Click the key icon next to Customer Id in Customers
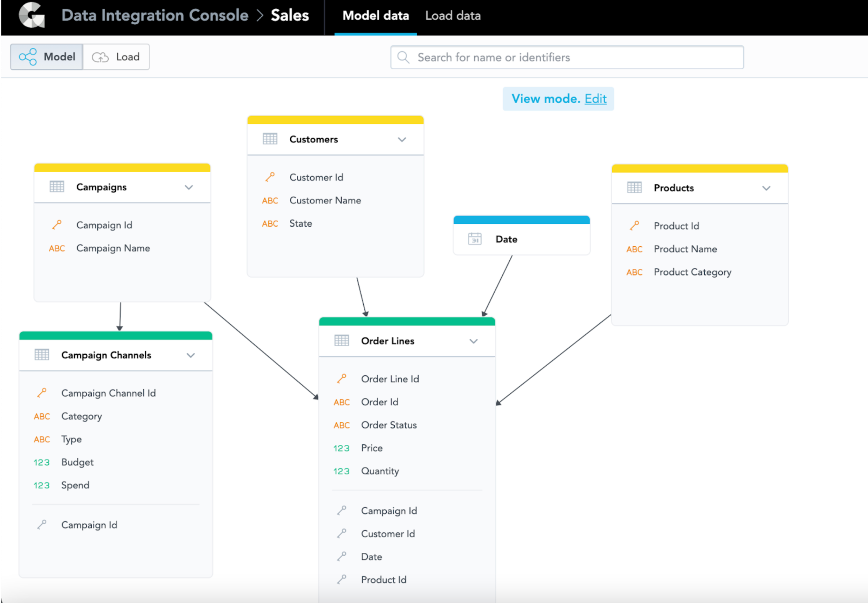The width and height of the screenshot is (868, 603). (269, 177)
